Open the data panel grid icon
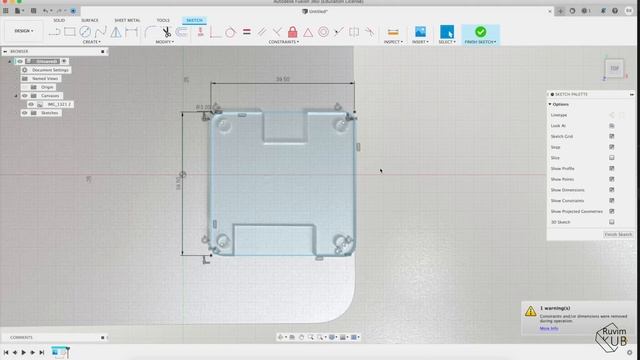The image size is (640, 360). (x=6, y=11)
